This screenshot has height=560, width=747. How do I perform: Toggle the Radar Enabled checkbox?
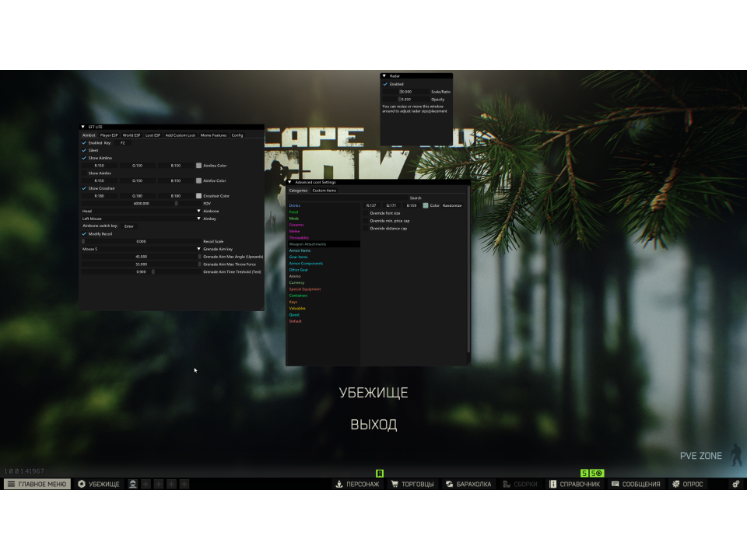pyautogui.click(x=385, y=84)
